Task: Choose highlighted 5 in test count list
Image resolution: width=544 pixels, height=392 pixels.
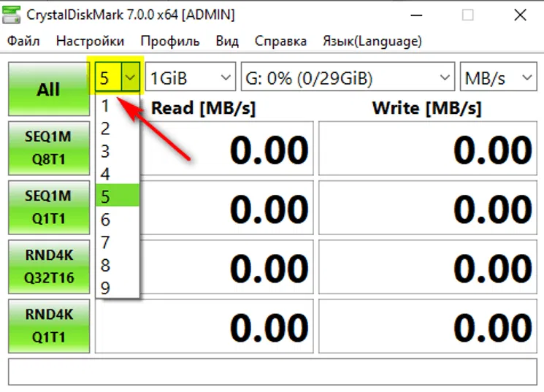Action: (118, 196)
